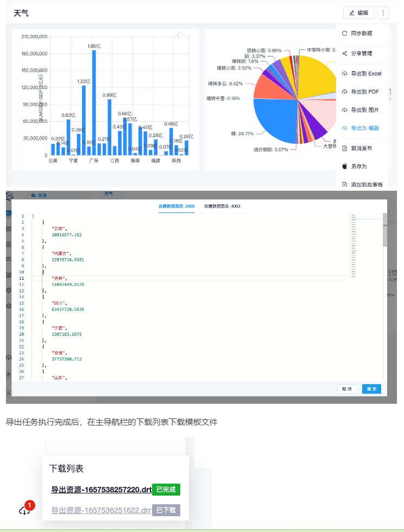Click cloud icon next to 导出为 模版
The image size is (404, 532).
click(345, 128)
